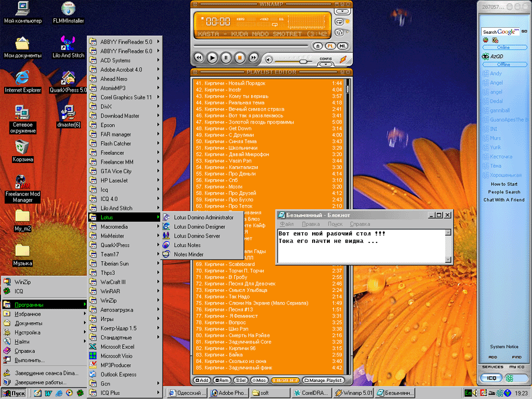Select Выполнить... in the Start menu
The image size is (532, 399).
pos(44,360)
